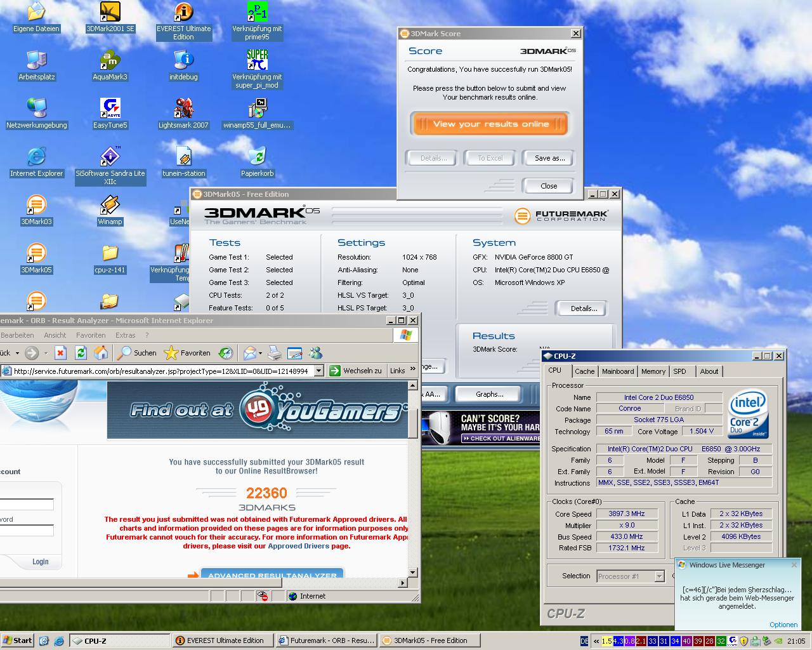
Task: Expand the IE Back button history dropdown
Action: (x=17, y=353)
